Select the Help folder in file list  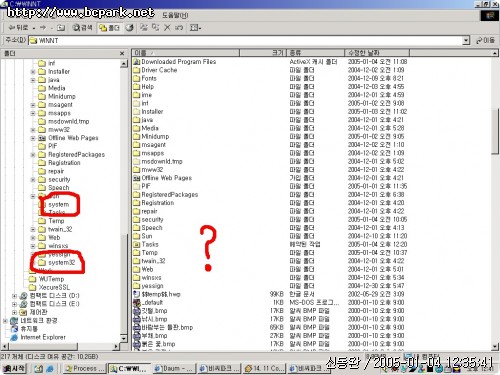tap(147, 87)
